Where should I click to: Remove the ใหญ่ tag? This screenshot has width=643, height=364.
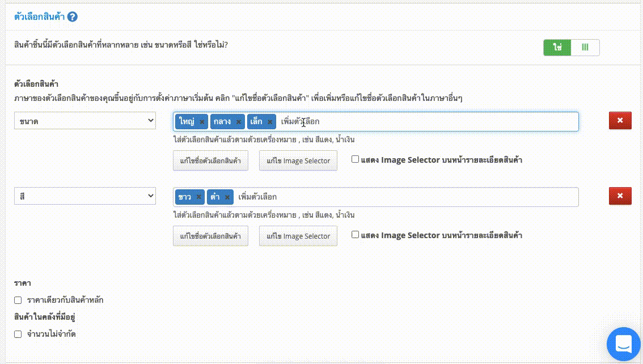202,122
